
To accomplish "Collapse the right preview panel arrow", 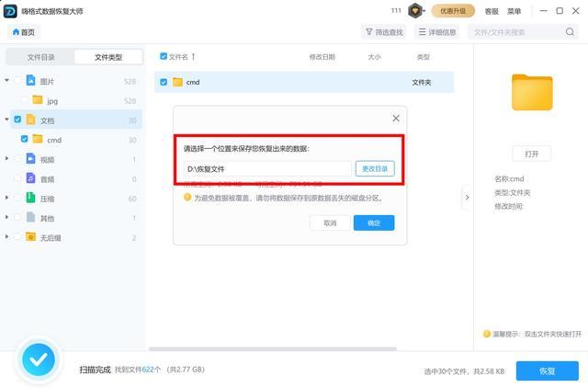I will (466, 197).
